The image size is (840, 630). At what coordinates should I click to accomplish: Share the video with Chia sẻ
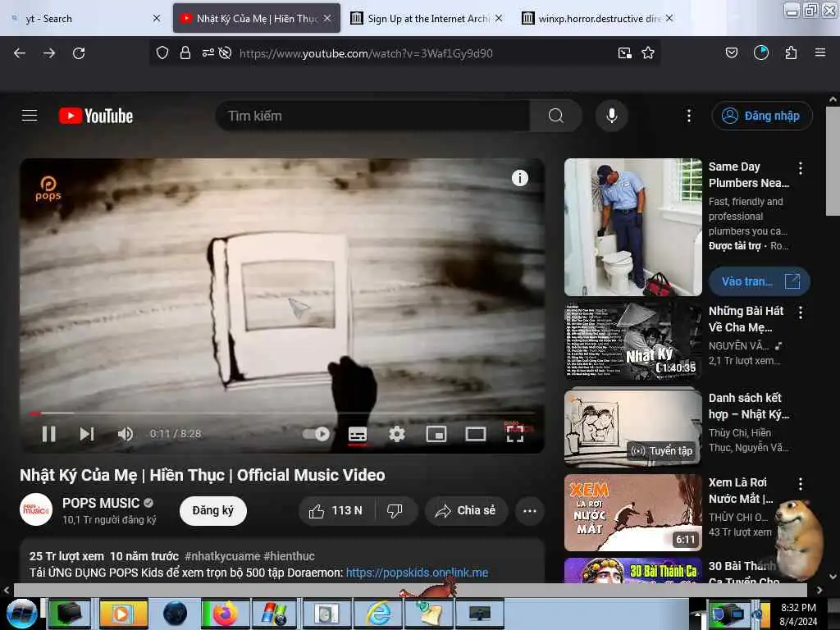pyautogui.click(x=466, y=510)
